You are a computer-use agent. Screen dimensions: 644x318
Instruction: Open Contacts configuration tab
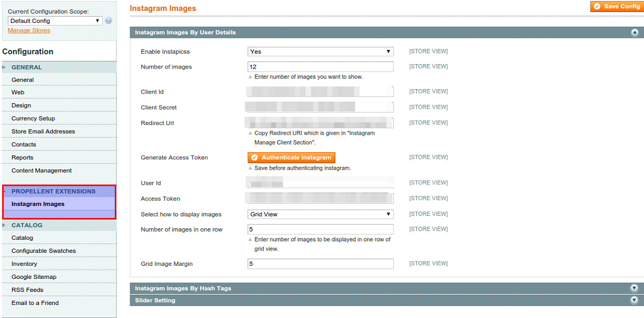(59, 145)
